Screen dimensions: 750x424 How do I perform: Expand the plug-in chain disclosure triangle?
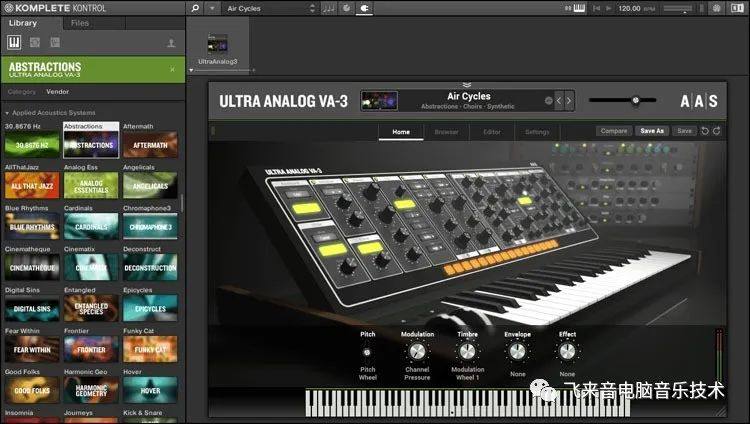click(191, 70)
